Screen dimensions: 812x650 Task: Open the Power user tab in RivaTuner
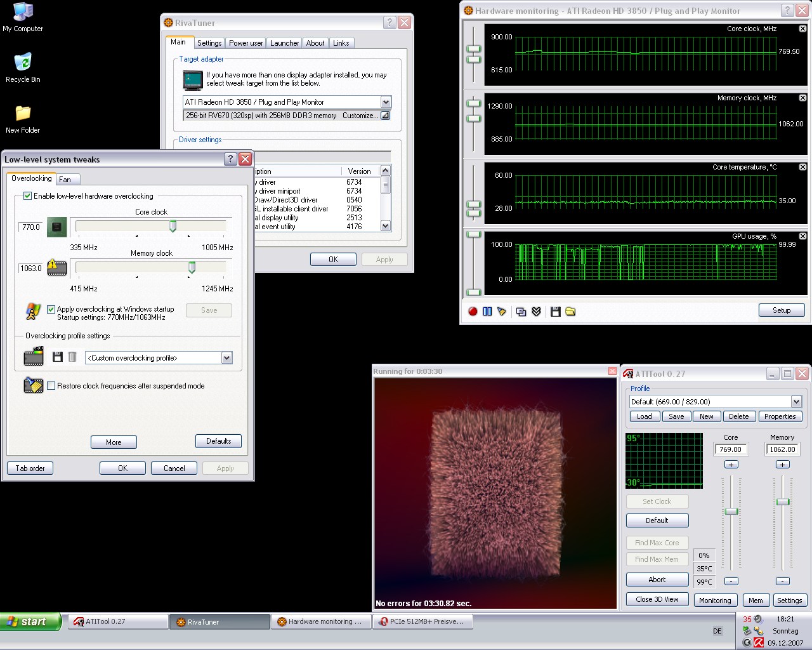click(x=246, y=43)
